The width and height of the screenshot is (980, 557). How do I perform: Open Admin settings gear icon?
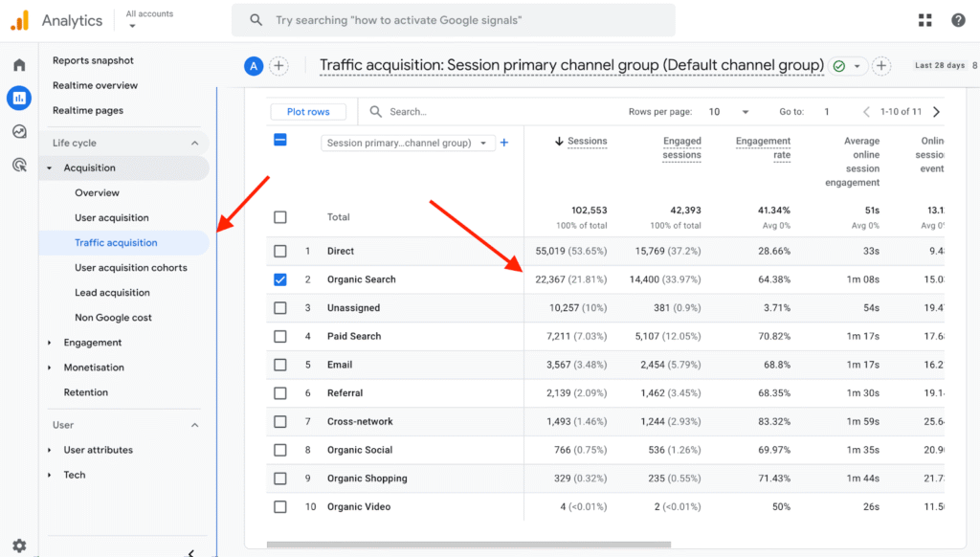(19, 546)
